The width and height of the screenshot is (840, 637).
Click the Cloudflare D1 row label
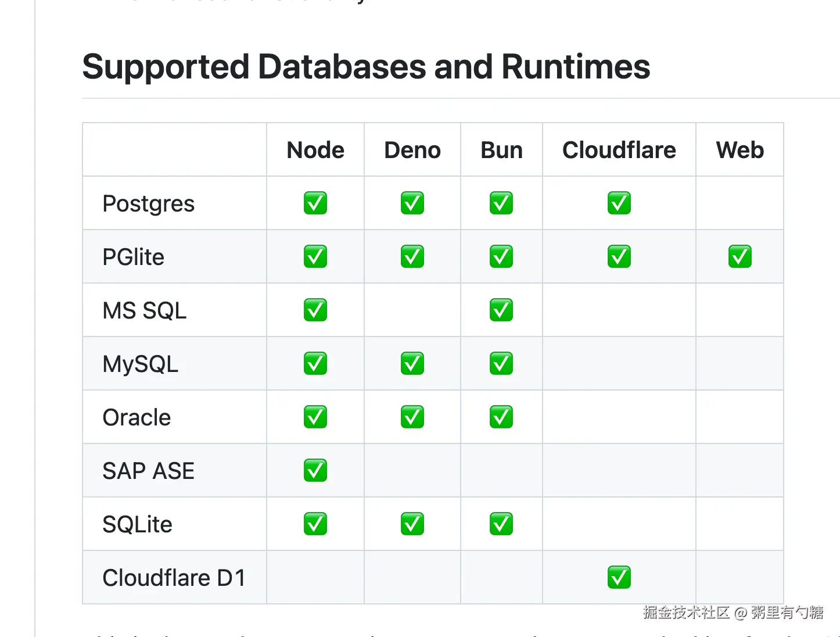pyautogui.click(x=174, y=578)
